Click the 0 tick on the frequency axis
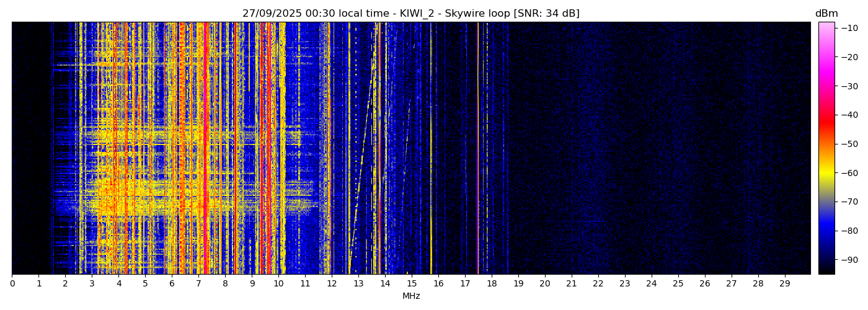 [x=12, y=284]
